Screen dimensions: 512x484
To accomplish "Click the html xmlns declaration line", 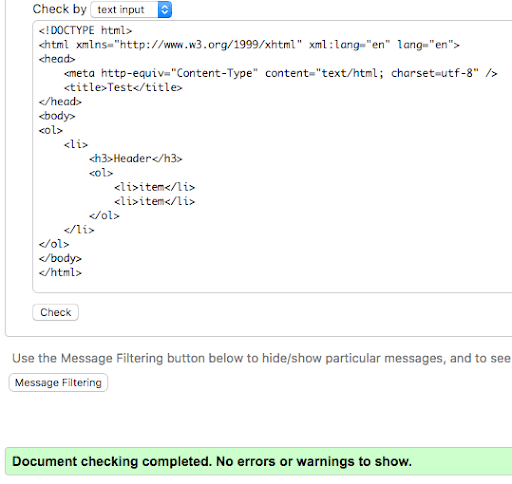I will click(249, 45).
